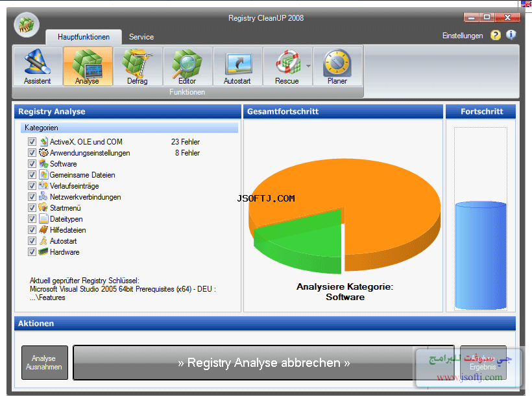This screenshot has height=396, width=532.
Task: Click the Dateitypen document icon
Action: pyautogui.click(x=43, y=218)
